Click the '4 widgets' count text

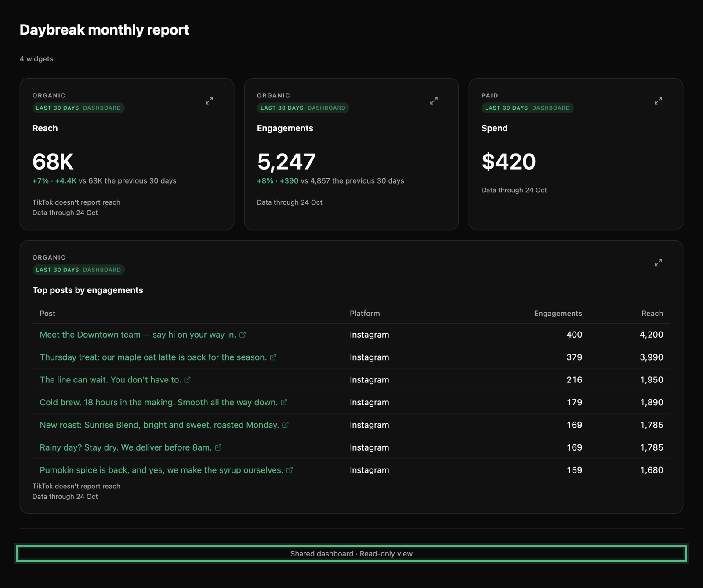[36, 59]
